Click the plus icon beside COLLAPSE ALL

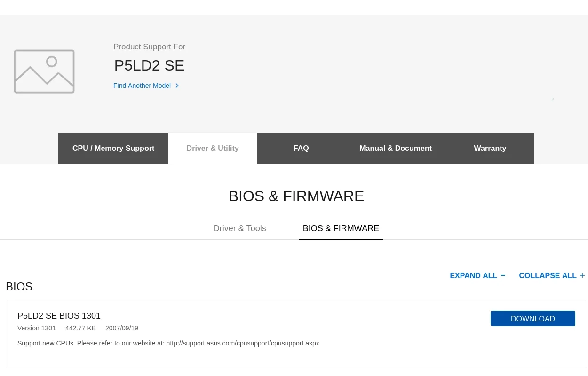tap(582, 275)
